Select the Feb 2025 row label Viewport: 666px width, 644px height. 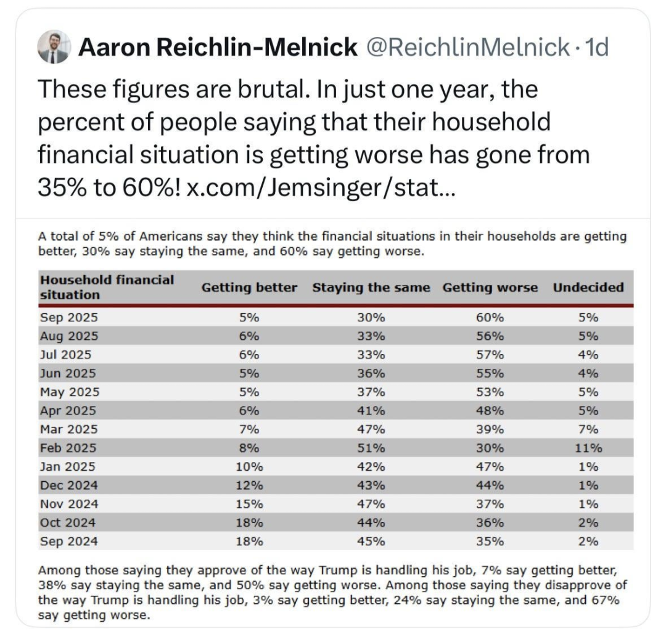68,447
